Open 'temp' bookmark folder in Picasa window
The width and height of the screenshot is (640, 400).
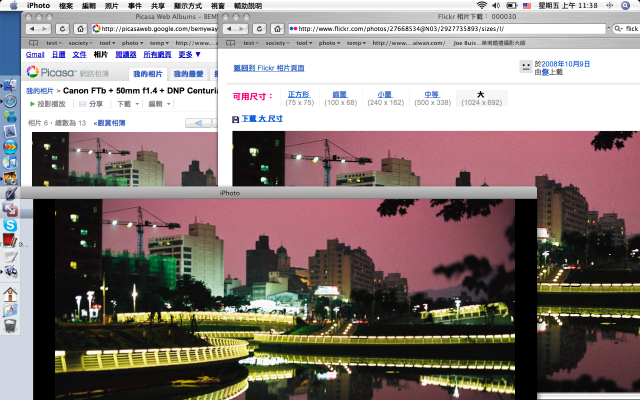[x=159, y=43]
